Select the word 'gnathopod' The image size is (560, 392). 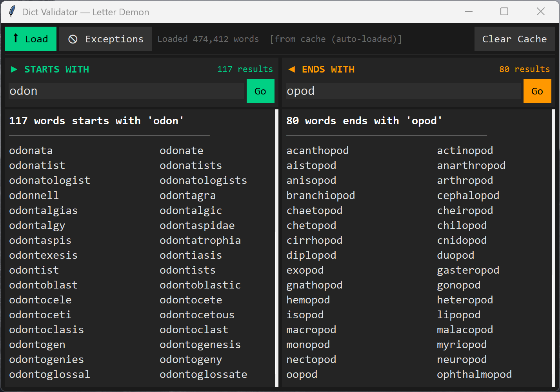315,285
